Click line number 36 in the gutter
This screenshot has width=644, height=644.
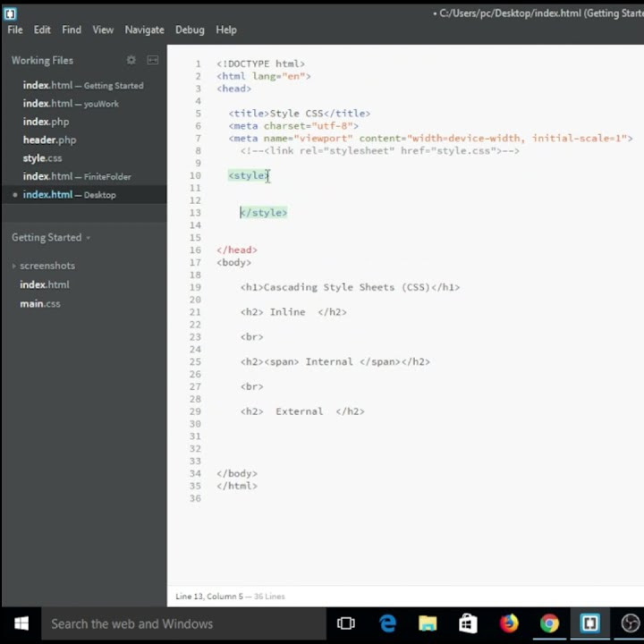tap(195, 498)
